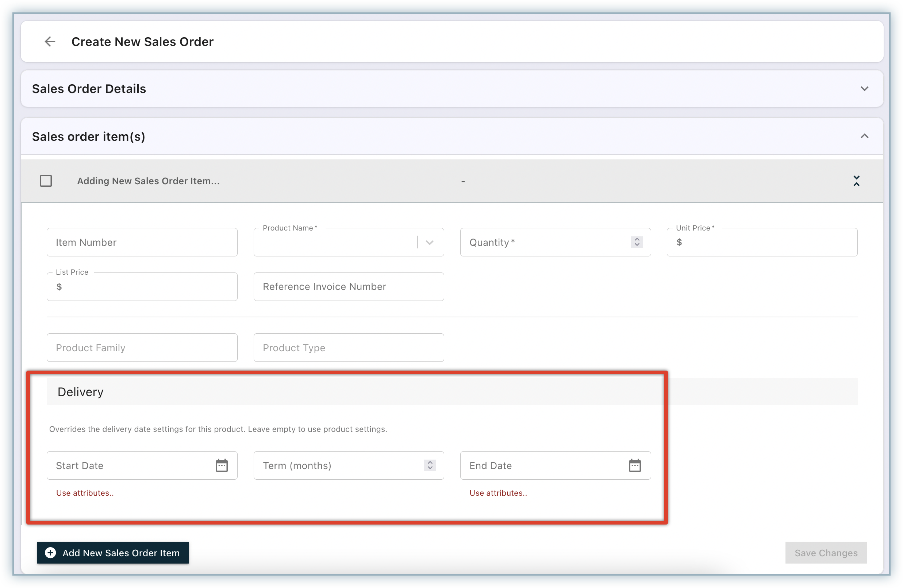
Task: Open the Product Name dropdown
Action: [429, 242]
